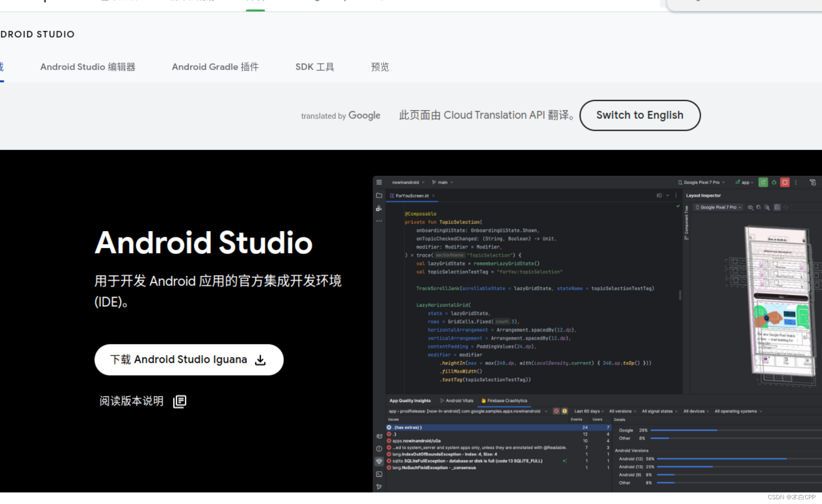This screenshot has height=504, width=822.
Task: Expand the Layout Inspector Google Pixel 7 Pro dropdown
Action: tap(719, 207)
